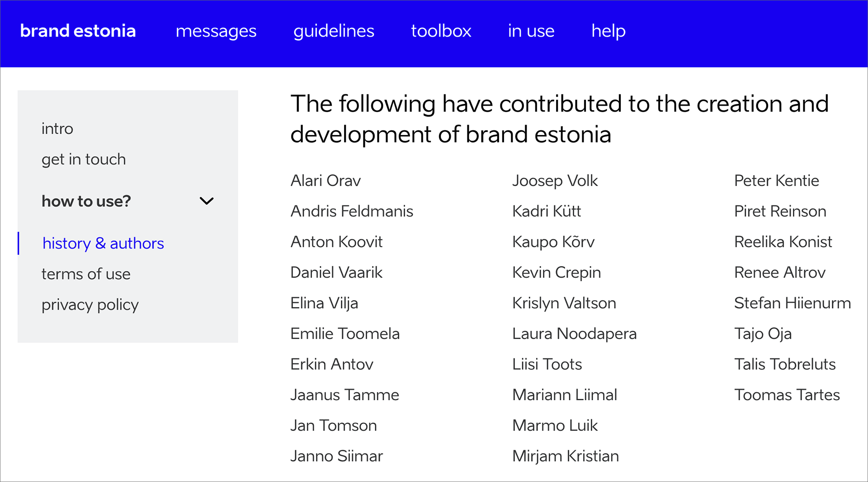Click the name Laura Noodapera
Screen dimensions: 868x482
[x=575, y=334]
